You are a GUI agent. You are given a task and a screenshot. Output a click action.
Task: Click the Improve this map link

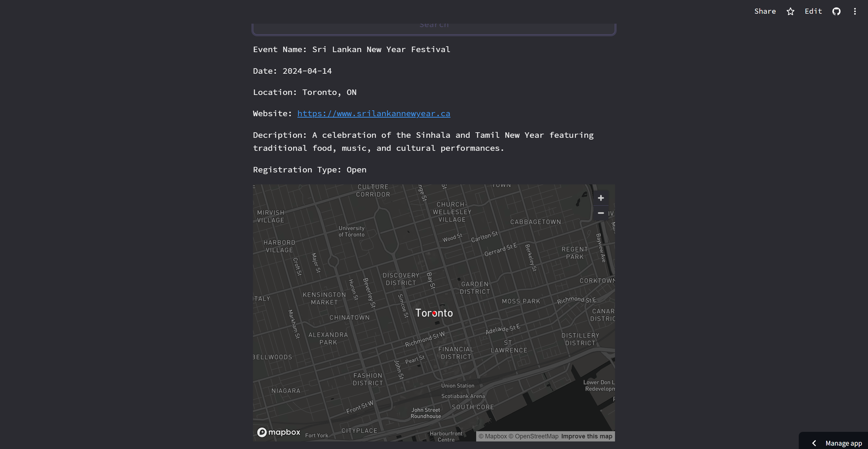coord(586,436)
